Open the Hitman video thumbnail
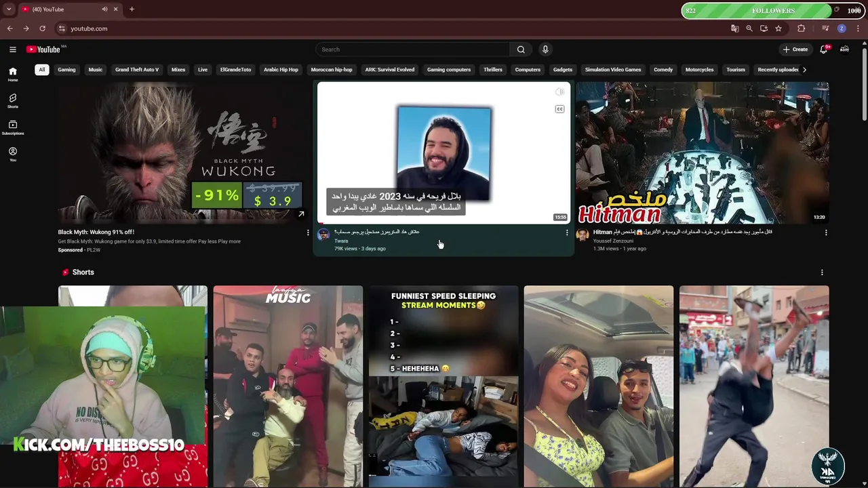The height and width of the screenshot is (488, 868). tap(702, 152)
